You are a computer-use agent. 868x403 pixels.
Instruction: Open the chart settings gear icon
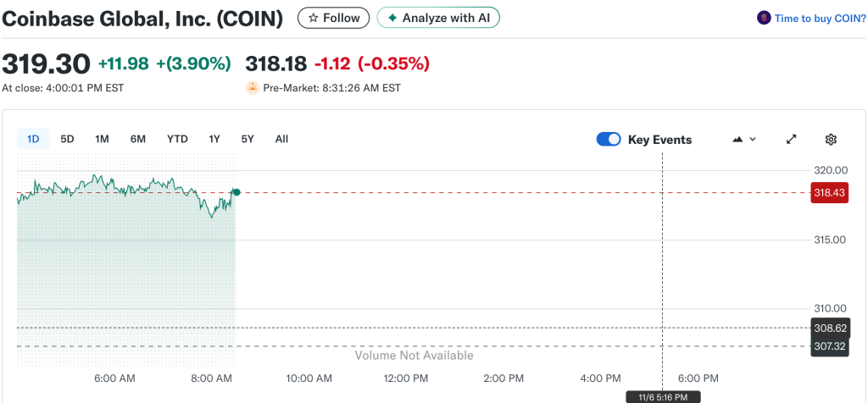coord(831,140)
